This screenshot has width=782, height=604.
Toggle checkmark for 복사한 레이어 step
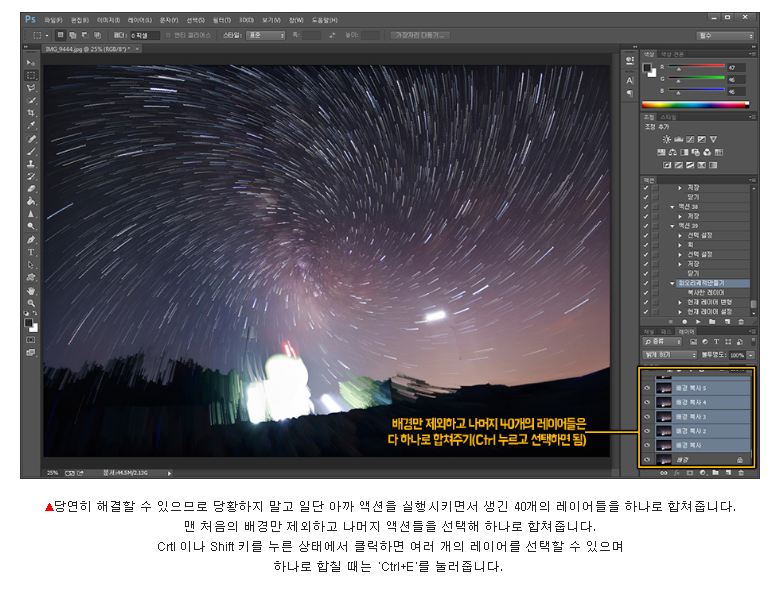[646, 293]
